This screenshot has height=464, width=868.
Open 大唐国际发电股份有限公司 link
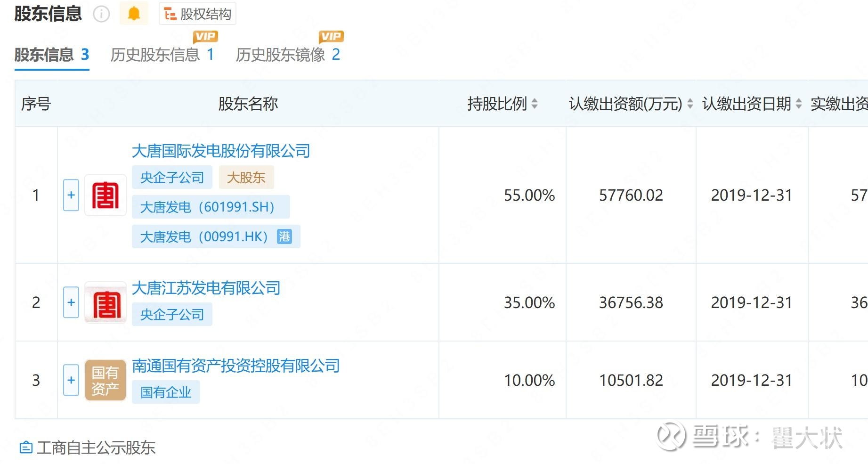point(221,151)
